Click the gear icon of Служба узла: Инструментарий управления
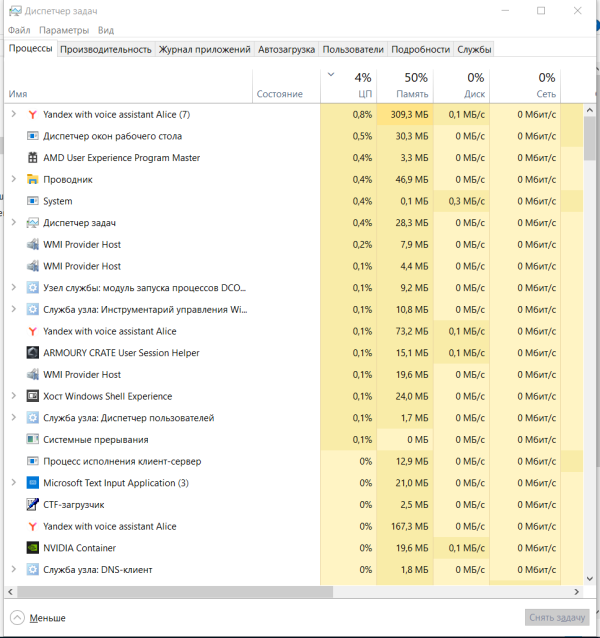The width and height of the screenshot is (600, 638). 33,309
